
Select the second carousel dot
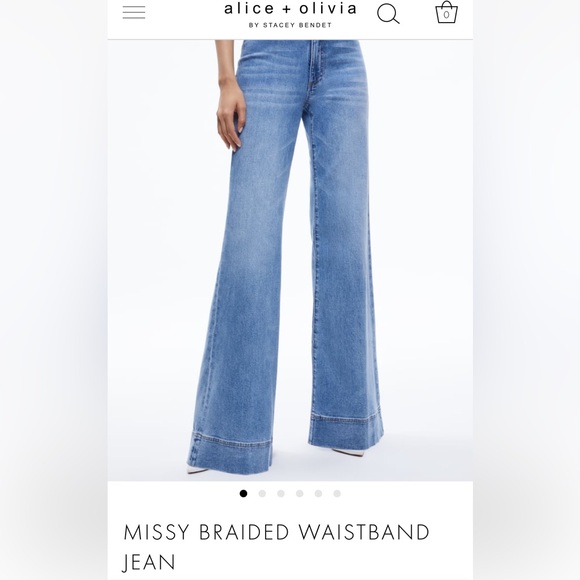pos(262,493)
